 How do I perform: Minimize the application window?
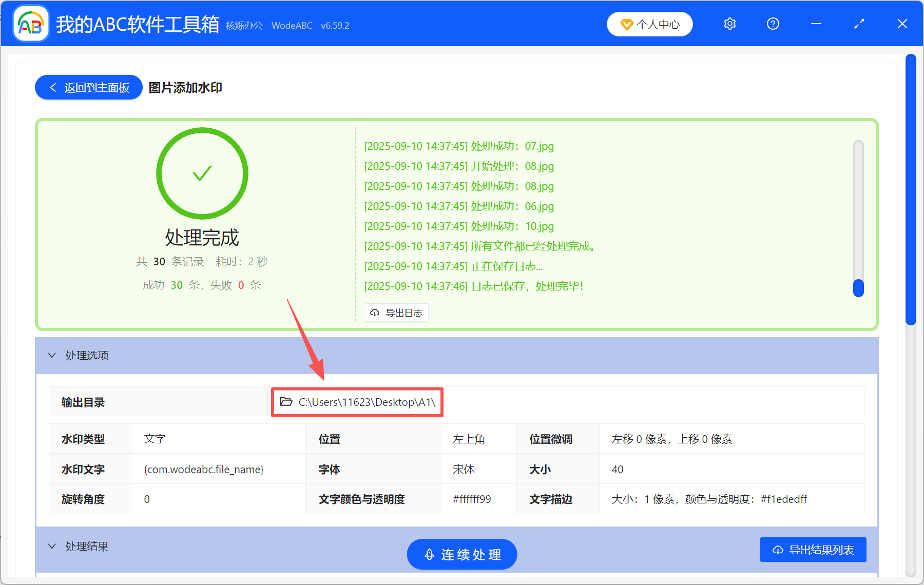coord(816,24)
